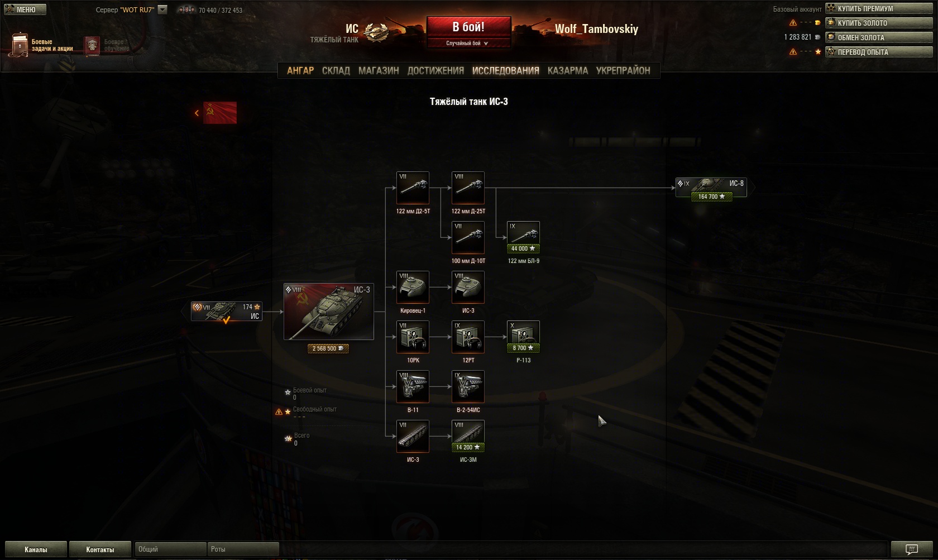
Task: Select the В-2-54ИС engine module
Action: (x=468, y=386)
